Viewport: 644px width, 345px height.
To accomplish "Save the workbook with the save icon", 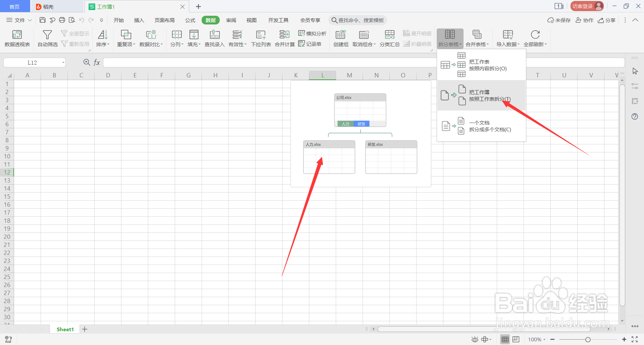I will click(43, 20).
